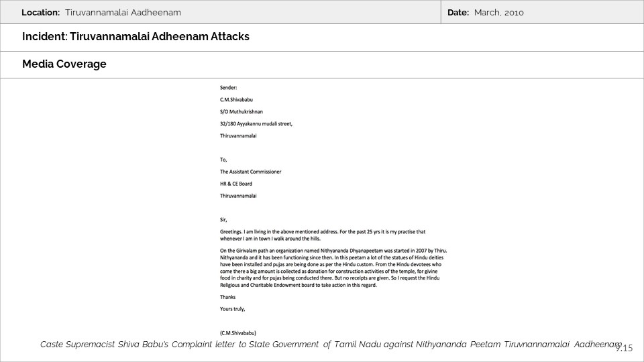Select the 'HR & CE Board' line
The width and height of the screenshot is (644, 362).
(x=236, y=184)
